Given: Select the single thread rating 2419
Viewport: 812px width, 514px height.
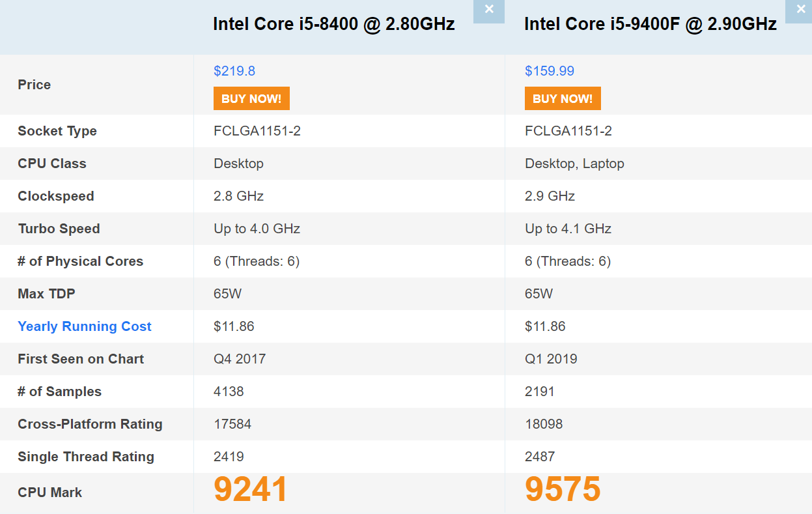Looking at the screenshot, I should 229,457.
